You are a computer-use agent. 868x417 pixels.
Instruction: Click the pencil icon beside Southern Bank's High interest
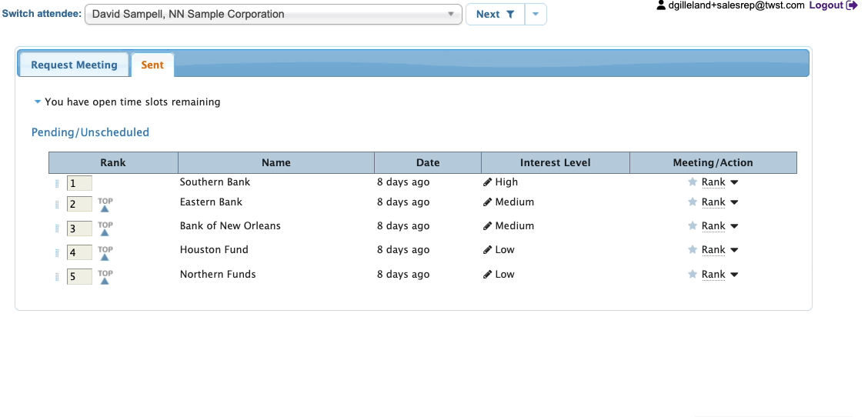pyautogui.click(x=487, y=182)
